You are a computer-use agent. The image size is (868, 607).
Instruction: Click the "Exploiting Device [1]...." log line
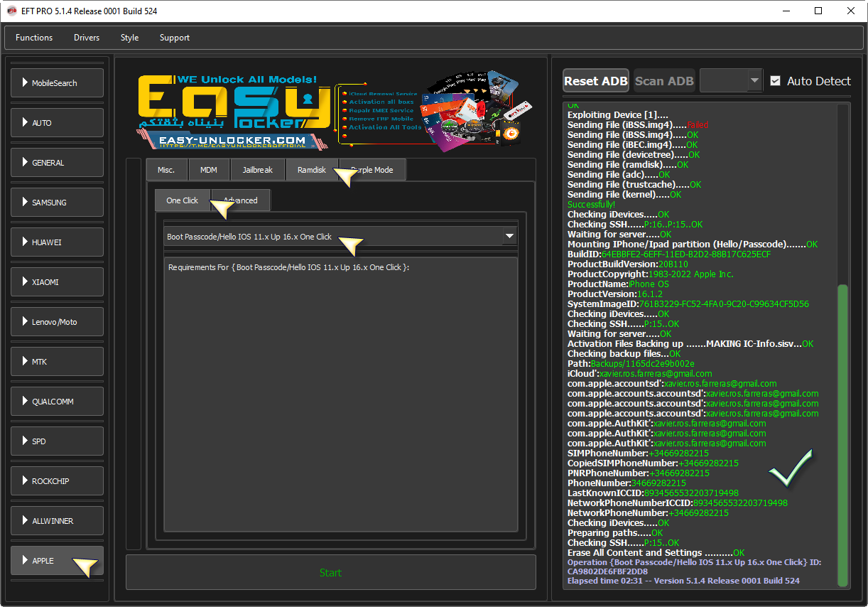pyautogui.click(x=618, y=114)
